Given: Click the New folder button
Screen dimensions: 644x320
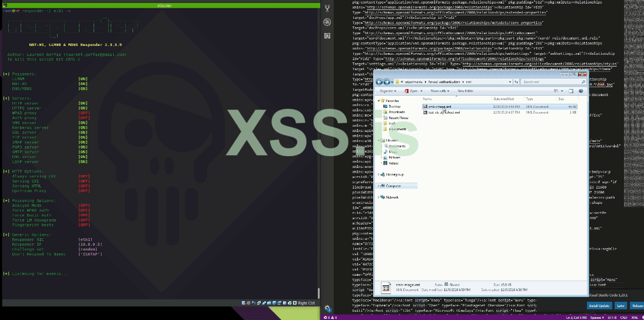Looking at the screenshot, I should point(465,91).
